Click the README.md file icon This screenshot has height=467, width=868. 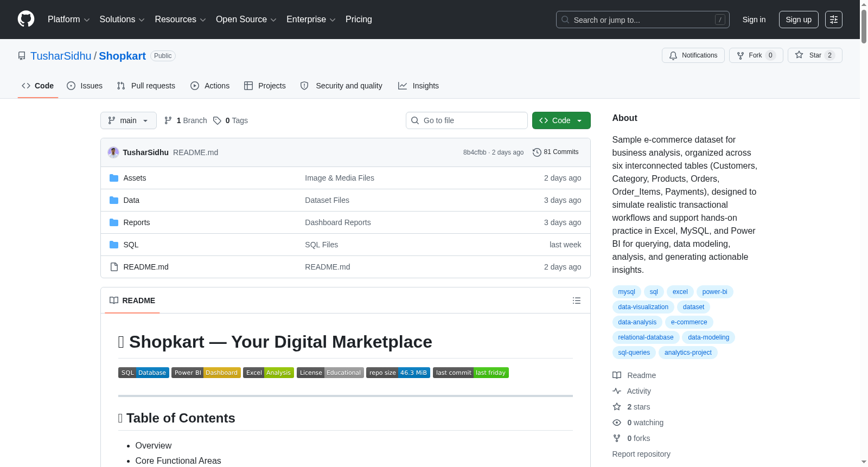coord(114,267)
